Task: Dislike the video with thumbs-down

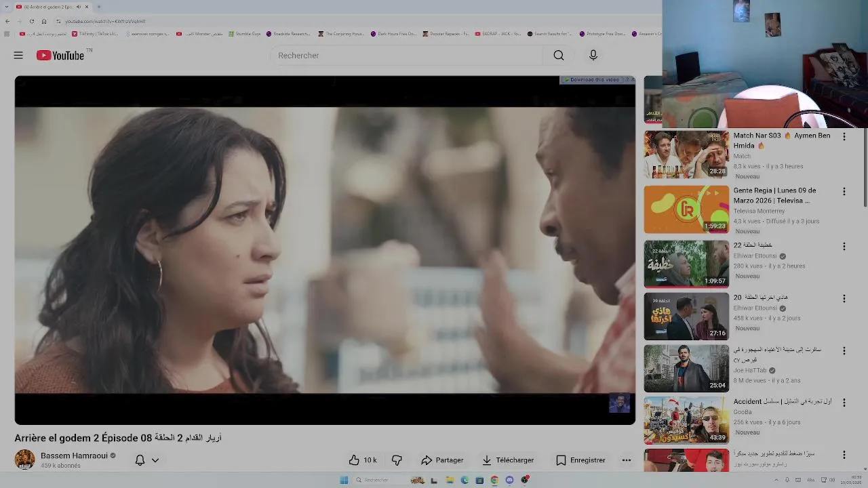Action: [397, 460]
